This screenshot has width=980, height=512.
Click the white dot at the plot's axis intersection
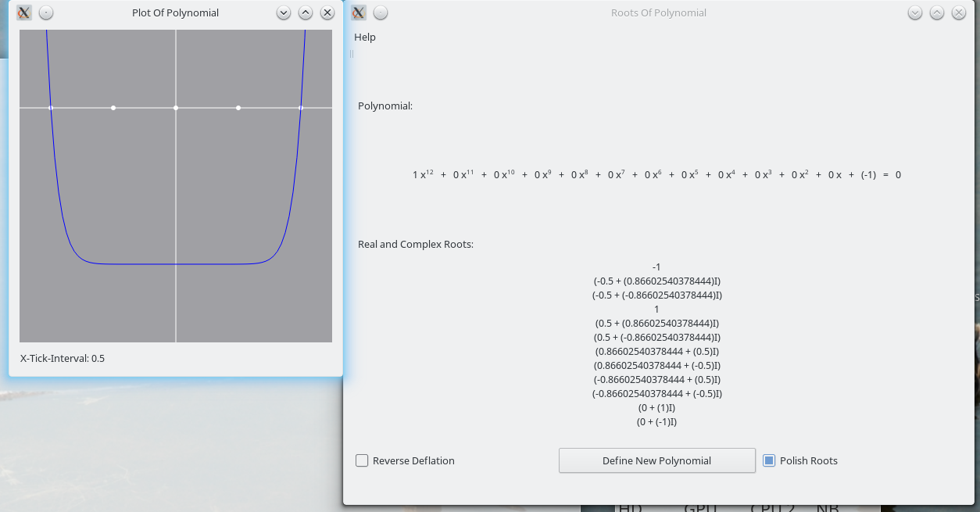[x=176, y=108]
